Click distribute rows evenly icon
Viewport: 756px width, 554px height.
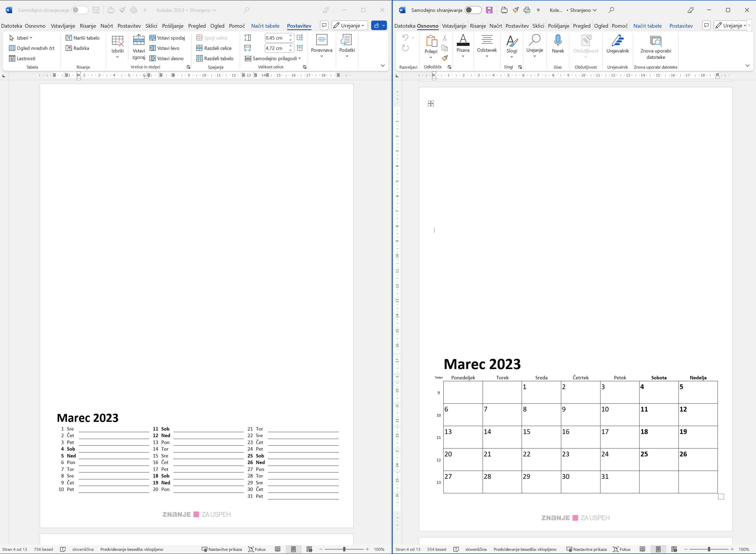point(300,37)
